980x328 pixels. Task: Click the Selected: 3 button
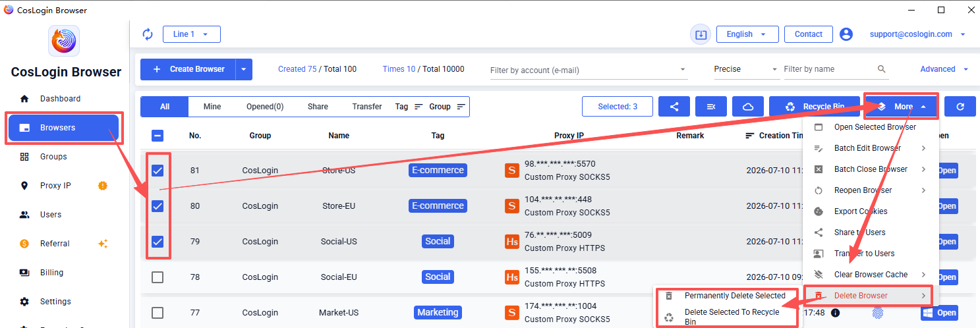618,107
